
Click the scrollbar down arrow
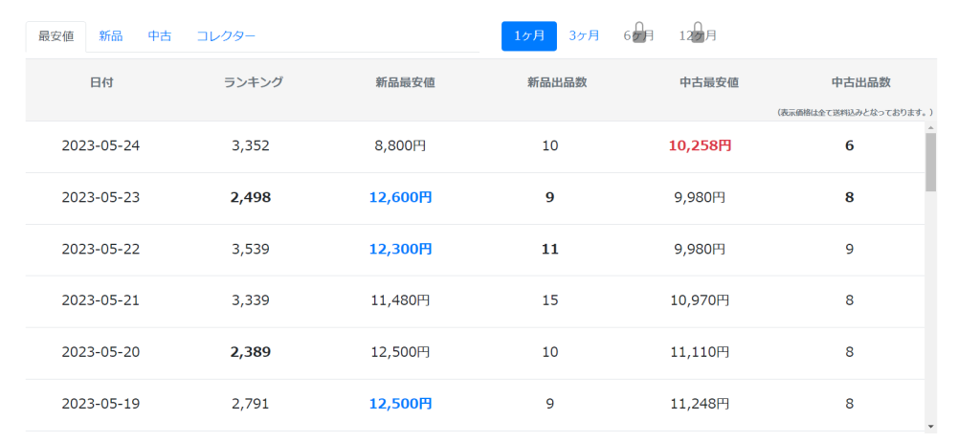pos(930,426)
